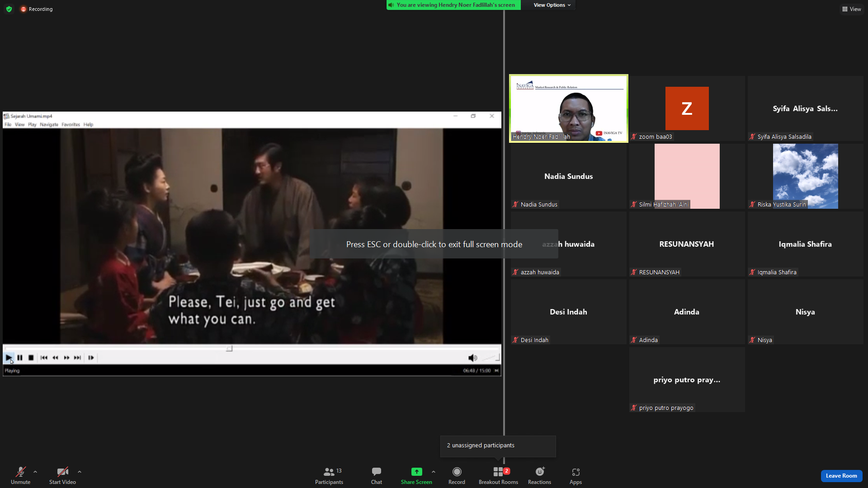Open the Participants panel
The image size is (868, 488).
click(x=329, y=475)
